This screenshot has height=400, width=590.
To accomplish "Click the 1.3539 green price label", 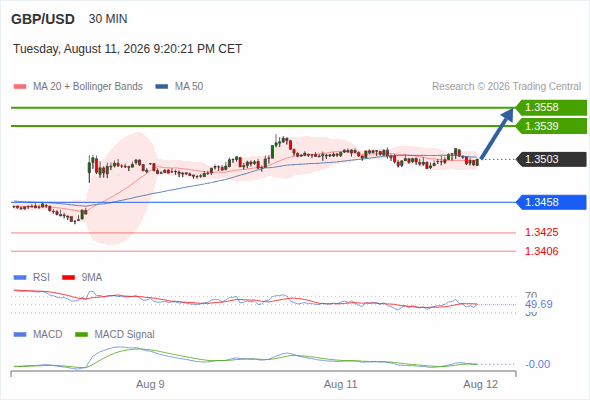I will point(551,126).
